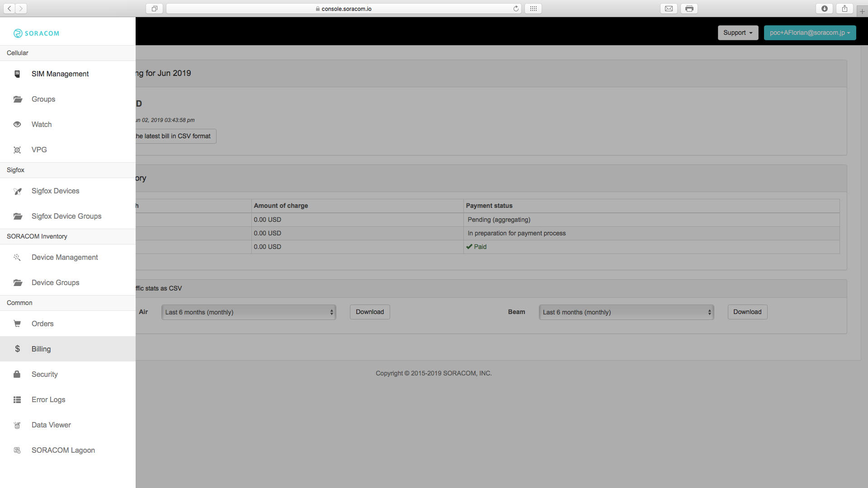The width and height of the screenshot is (868, 488).
Task: Expand the Beam period select box
Action: coord(626,312)
